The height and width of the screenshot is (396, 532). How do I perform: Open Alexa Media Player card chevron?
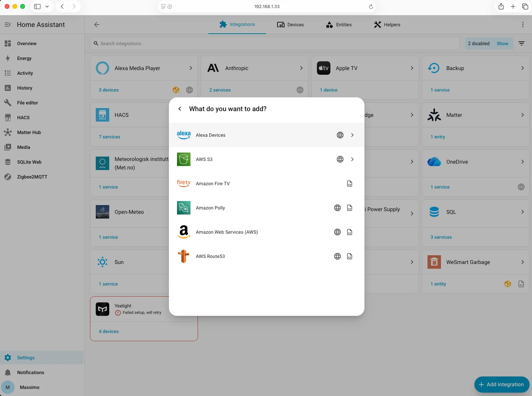(191, 68)
